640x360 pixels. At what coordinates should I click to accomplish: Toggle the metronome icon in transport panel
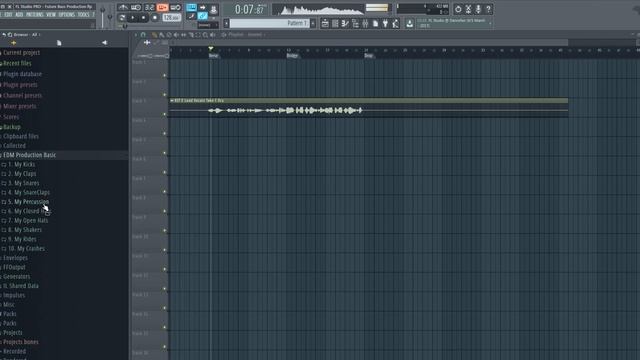(x=123, y=7)
